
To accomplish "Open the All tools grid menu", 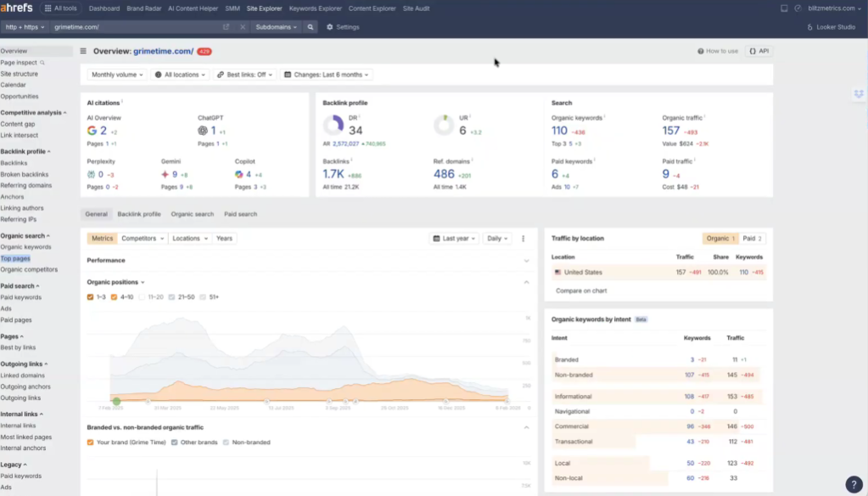I will 61,8.
